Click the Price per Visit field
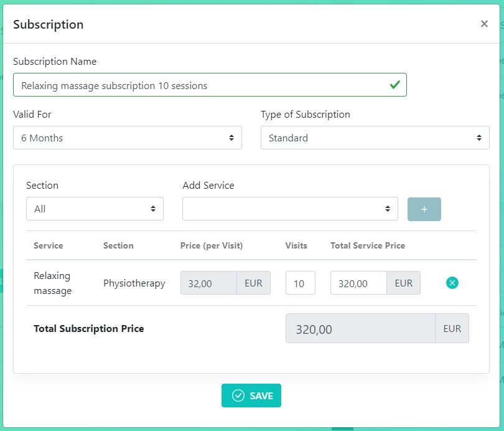Screen dimensions: 504x431 (208, 283)
